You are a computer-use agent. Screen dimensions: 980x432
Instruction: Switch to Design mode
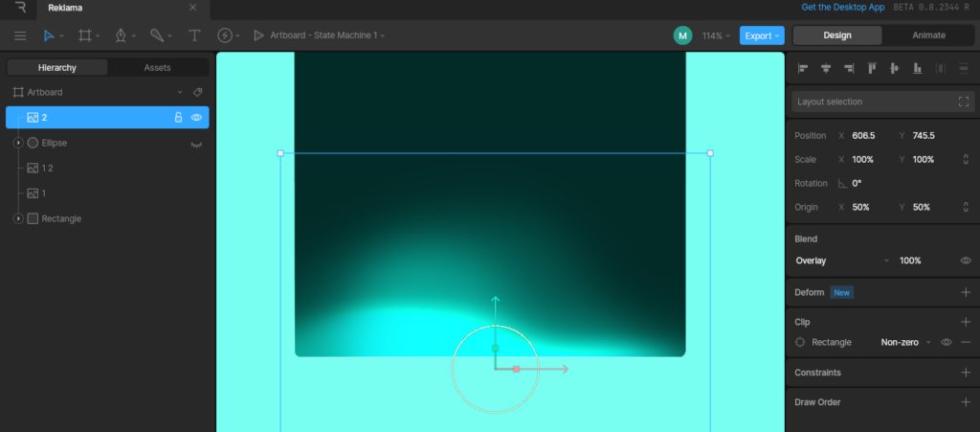click(x=837, y=35)
